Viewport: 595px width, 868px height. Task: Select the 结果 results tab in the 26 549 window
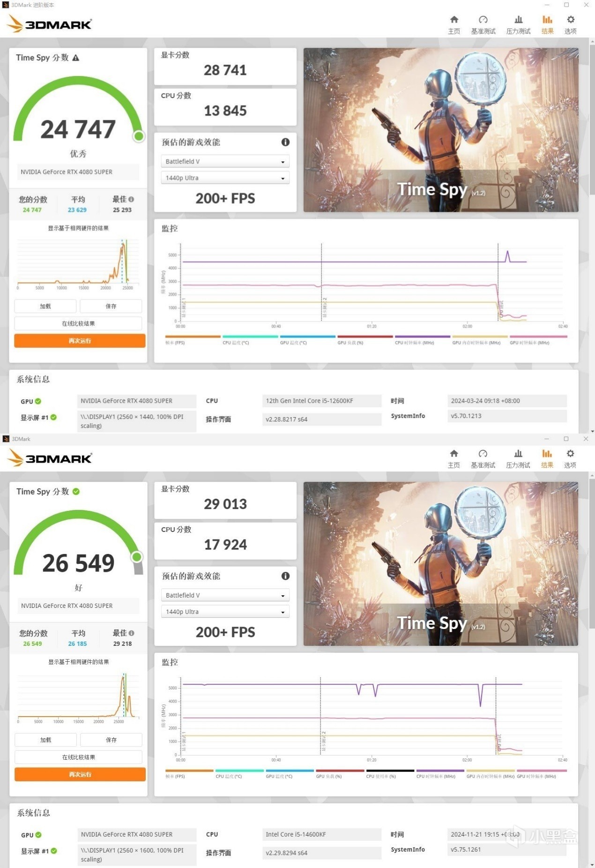(x=547, y=459)
